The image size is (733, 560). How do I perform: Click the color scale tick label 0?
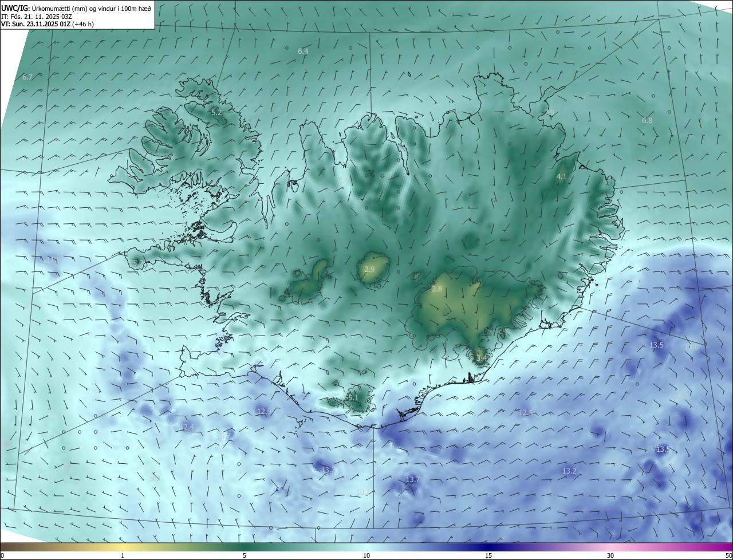pyautogui.click(x=2, y=556)
